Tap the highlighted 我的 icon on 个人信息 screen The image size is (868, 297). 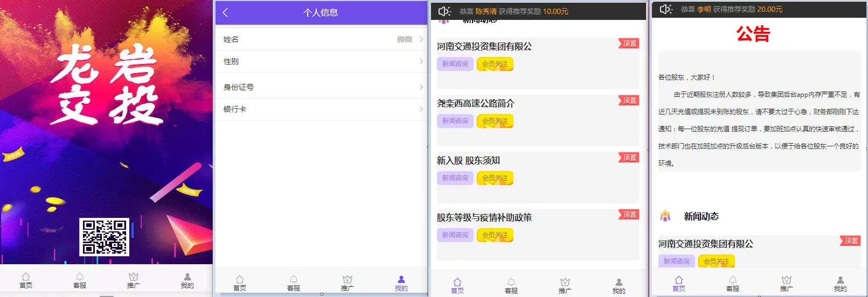[x=401, y=280]
